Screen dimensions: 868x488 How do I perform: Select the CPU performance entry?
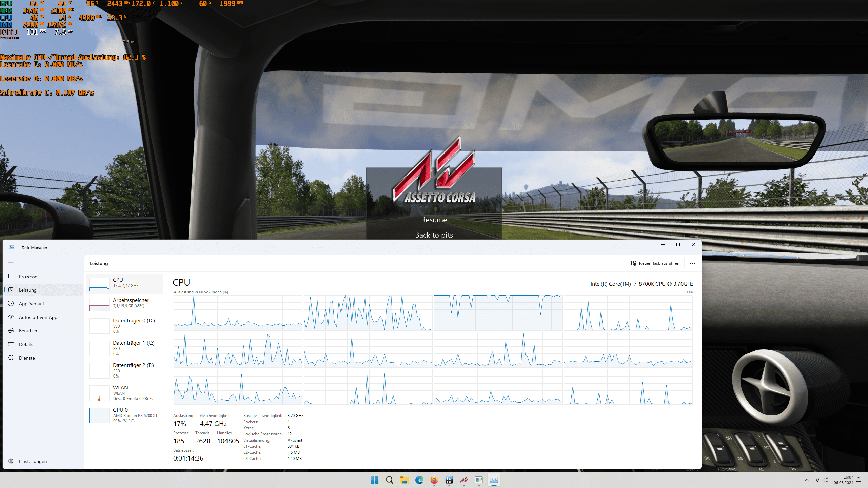[125, 284]
